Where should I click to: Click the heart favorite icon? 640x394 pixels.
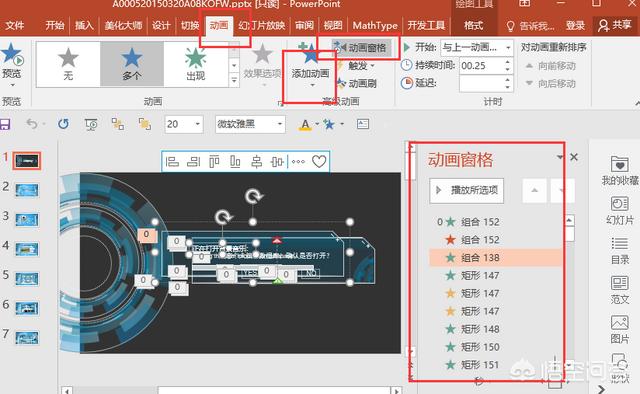319,162
